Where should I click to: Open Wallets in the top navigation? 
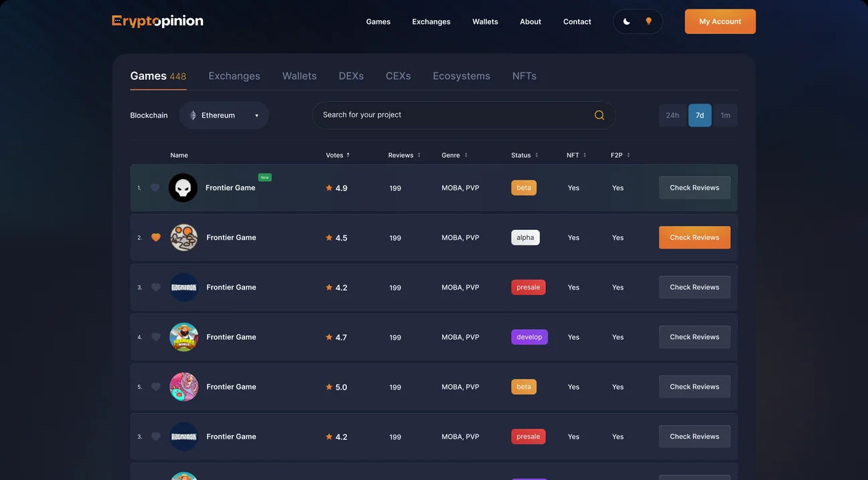click(485, 21)
